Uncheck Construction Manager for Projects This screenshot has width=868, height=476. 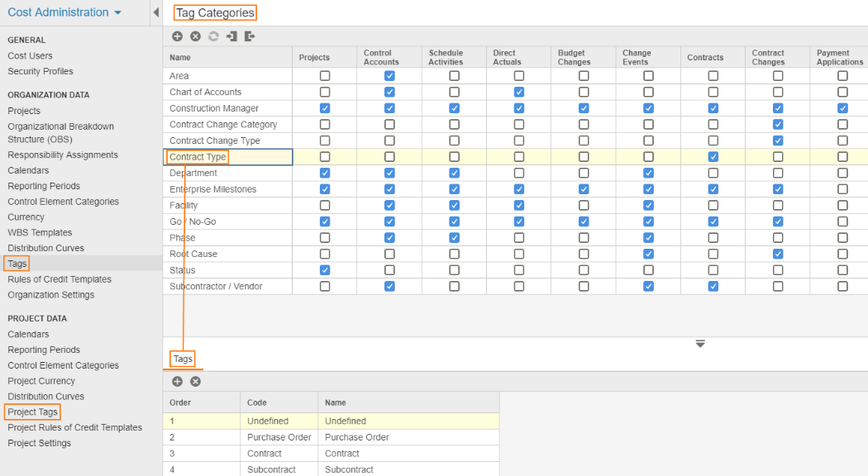(x=325, y=108)
